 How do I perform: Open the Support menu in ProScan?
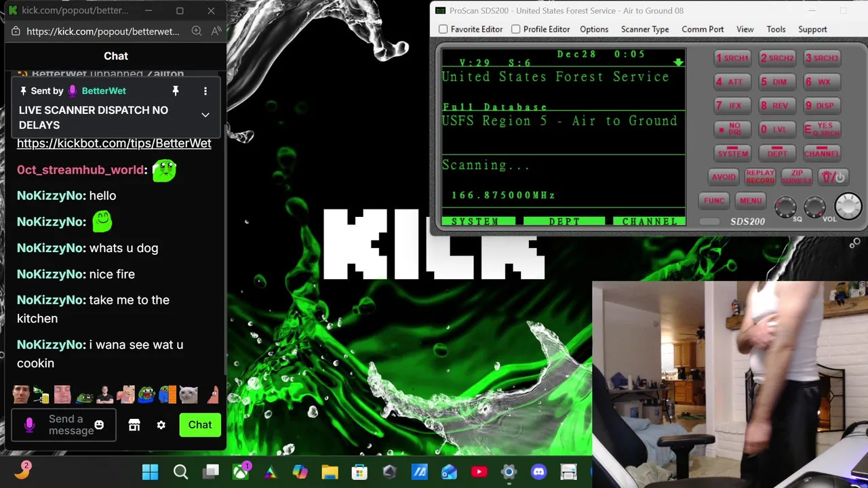tap(812, 29)
